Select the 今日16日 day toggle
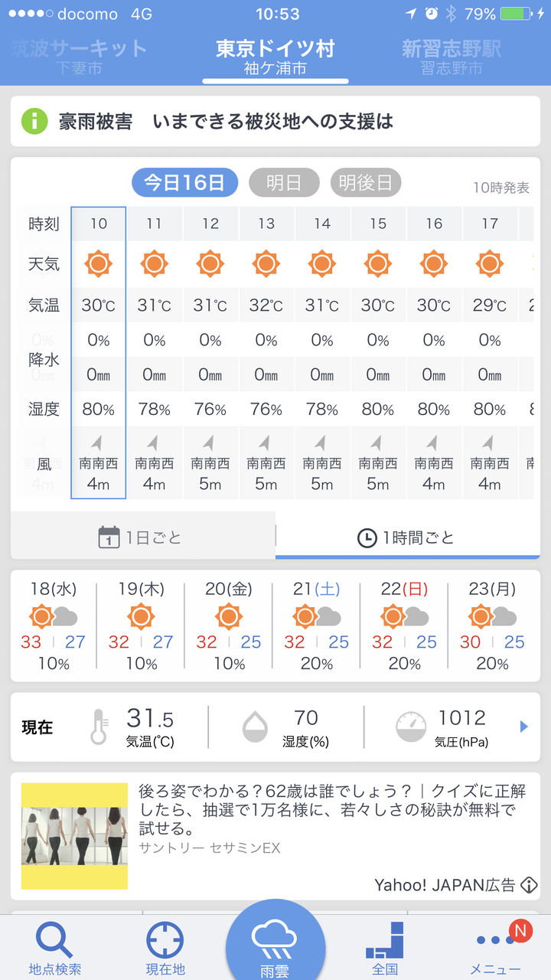The image size is (551, 980). [x=184, y=183]
